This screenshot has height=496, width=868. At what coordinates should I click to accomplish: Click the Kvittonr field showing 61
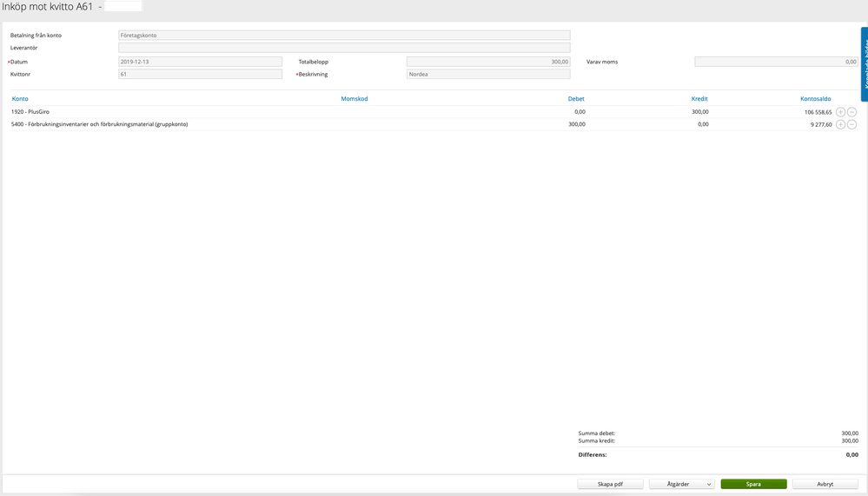(200, 74)
